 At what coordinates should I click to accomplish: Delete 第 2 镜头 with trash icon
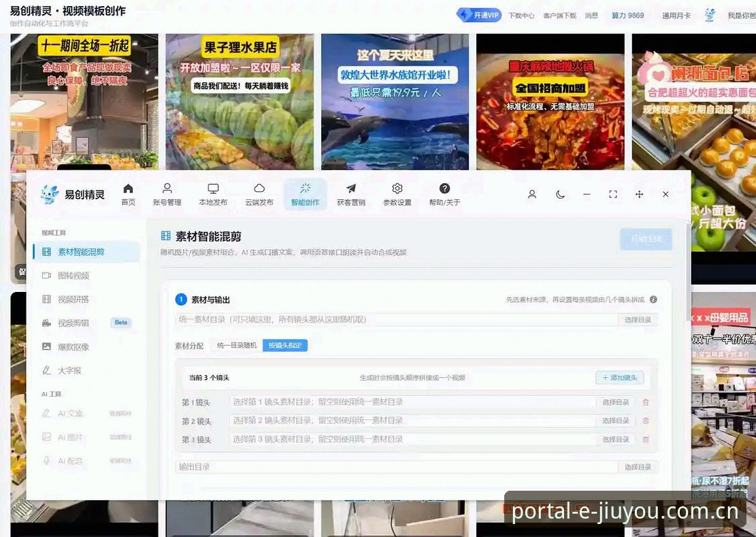[x=646, y=421]
